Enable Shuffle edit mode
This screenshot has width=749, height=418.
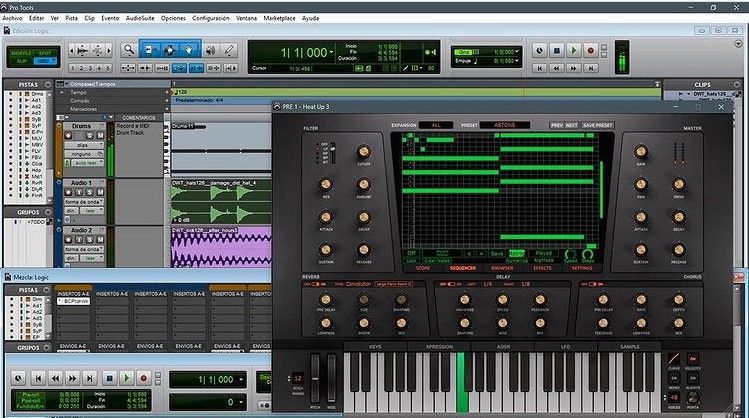point(21,53)
